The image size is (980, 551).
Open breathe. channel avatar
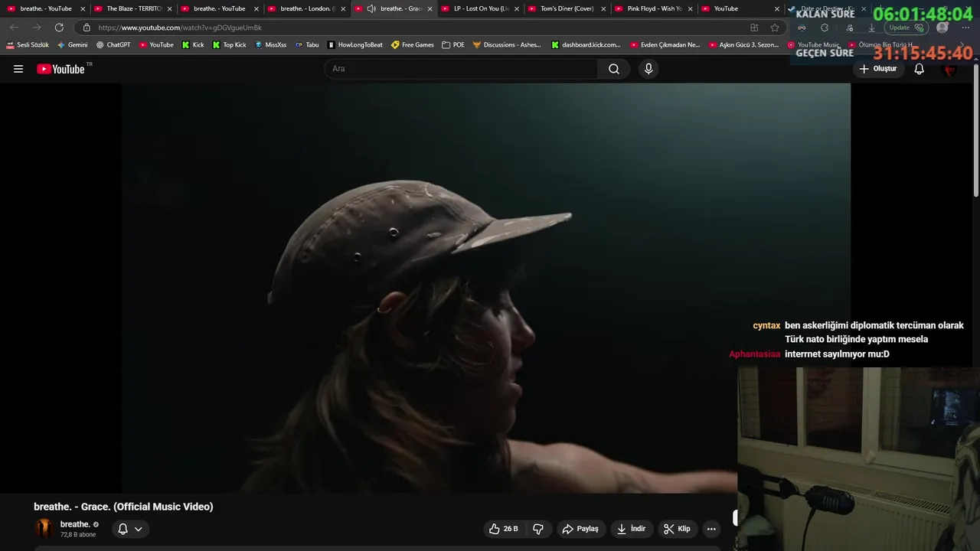coord(44,528)
